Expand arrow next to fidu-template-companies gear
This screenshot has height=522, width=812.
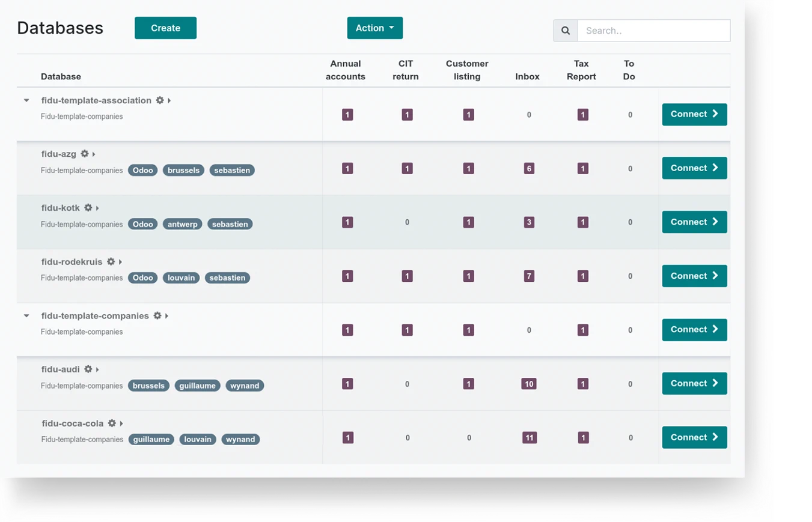[167, 315]
